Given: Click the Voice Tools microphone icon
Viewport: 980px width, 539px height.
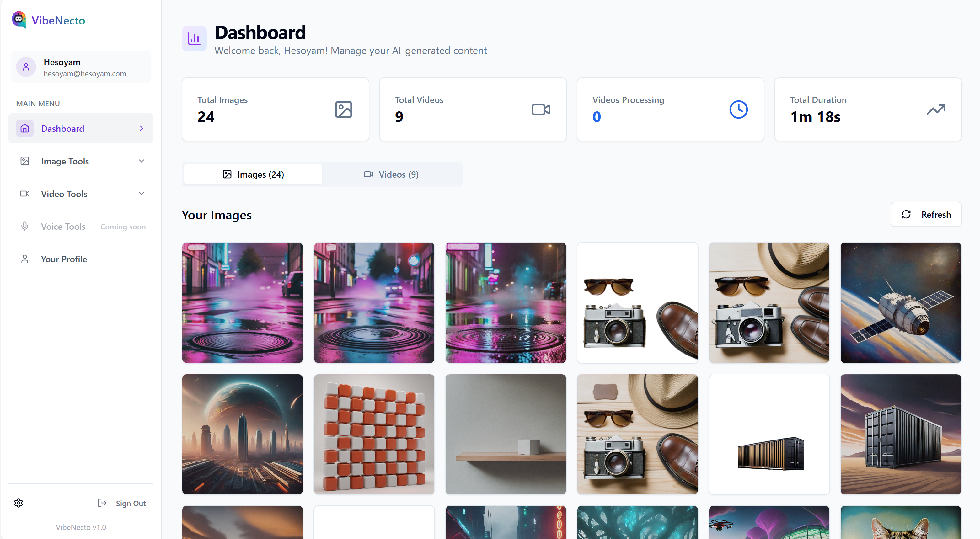Looking at the screenshot, I should click(x=25, y=226).
